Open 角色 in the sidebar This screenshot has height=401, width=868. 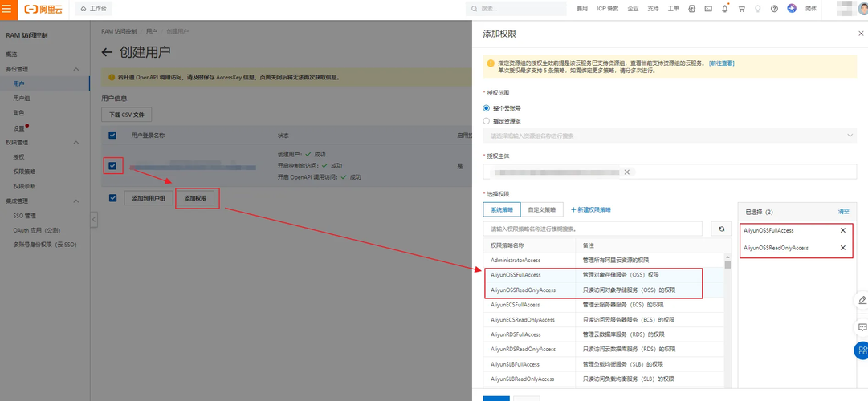(x=18, y=113)
